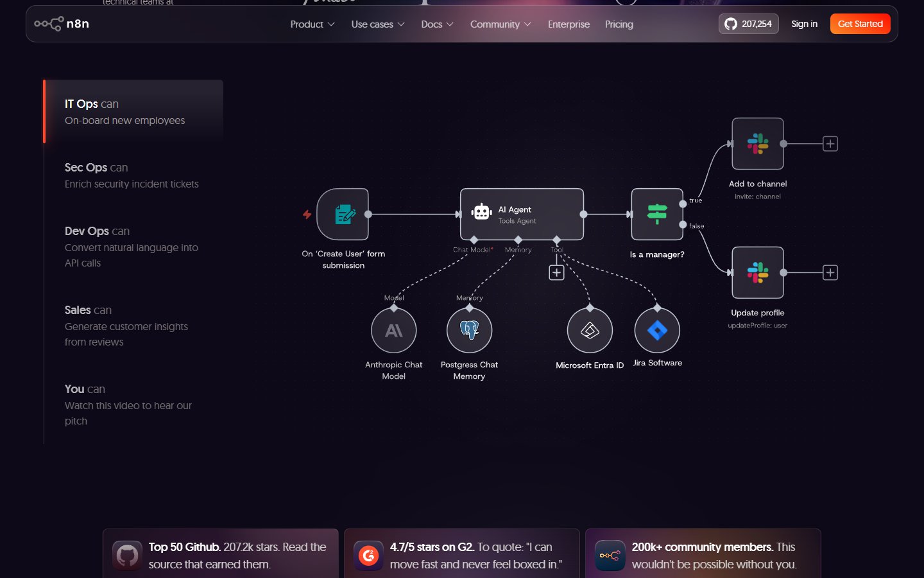Switch to the Sec Ops tab

click(x=133, y=175)
